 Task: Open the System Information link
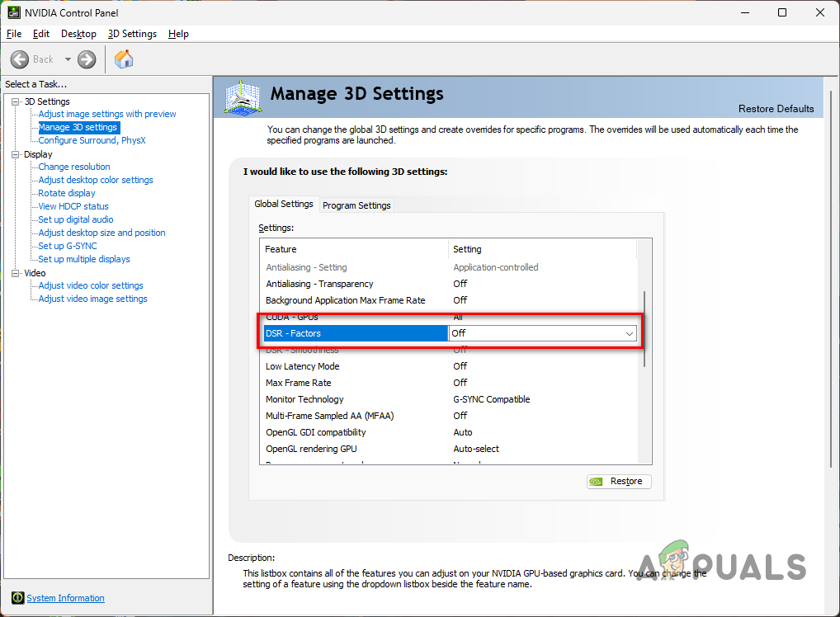click(x=65, y=598)
